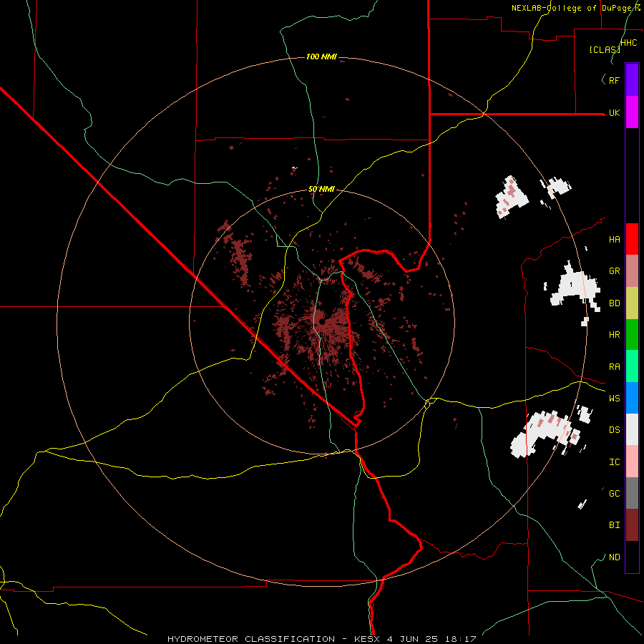644x644 pixels.
Task: Click the IC legend label
Action: click(x=614, y=462)
